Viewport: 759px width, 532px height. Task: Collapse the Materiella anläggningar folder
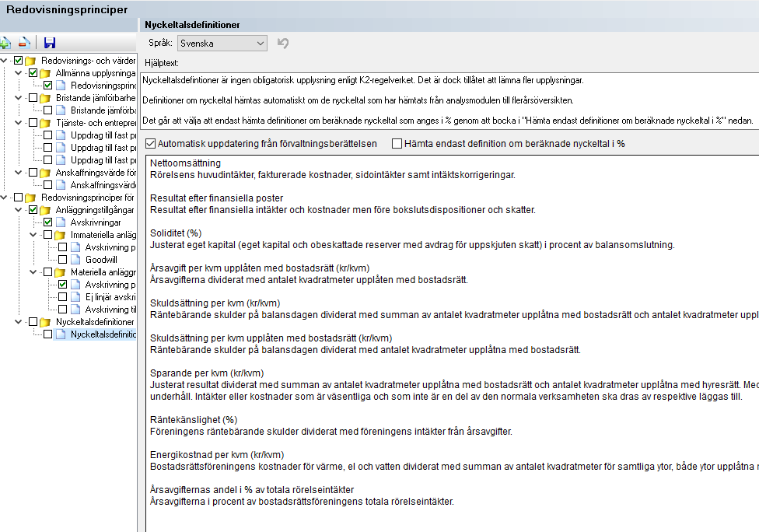(33, 272)
